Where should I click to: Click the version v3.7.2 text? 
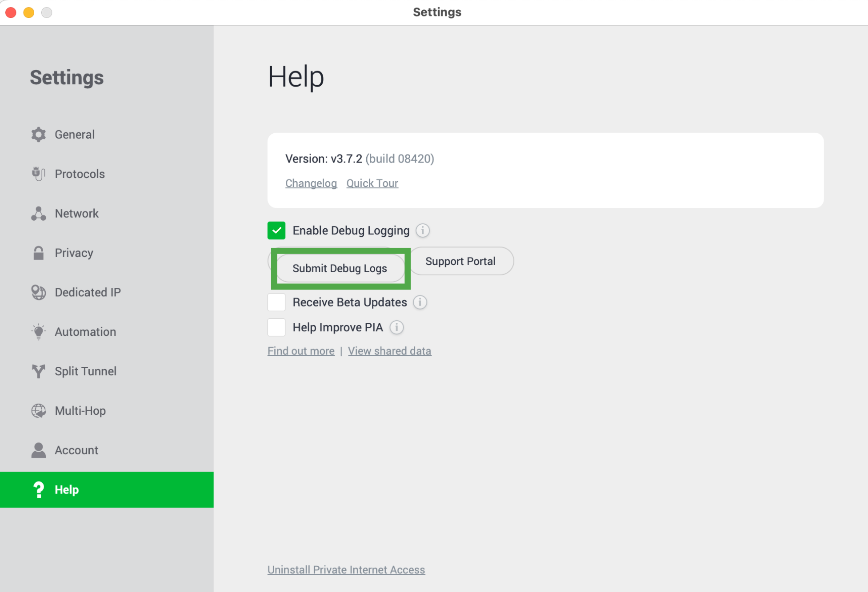[x=324, y=159]
